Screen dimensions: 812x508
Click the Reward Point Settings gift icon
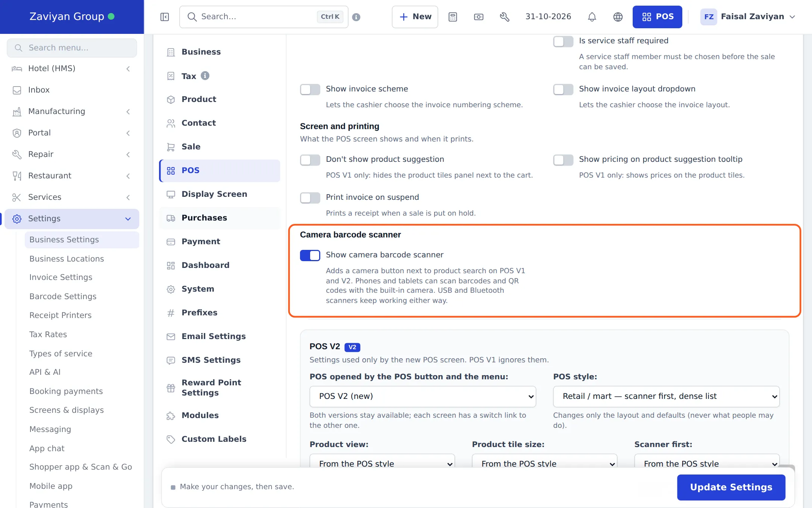tap(171, 388)
